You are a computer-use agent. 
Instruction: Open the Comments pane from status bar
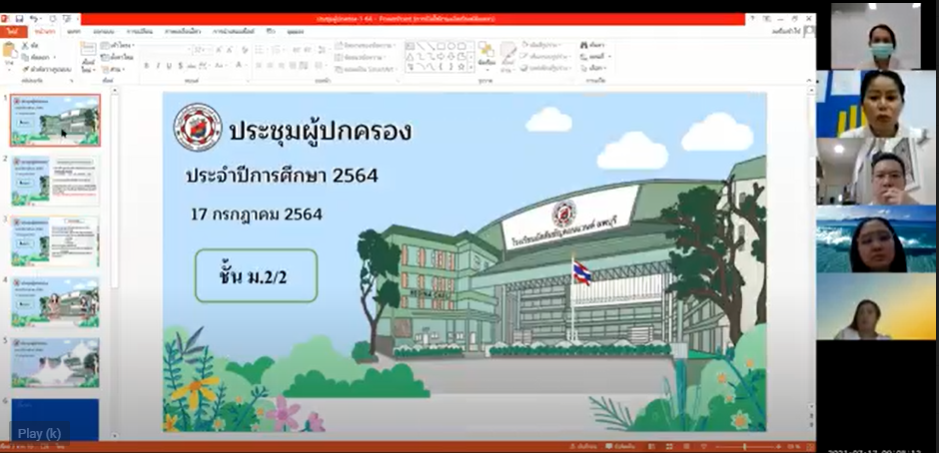pyautogui.click(x=620, y=446)
